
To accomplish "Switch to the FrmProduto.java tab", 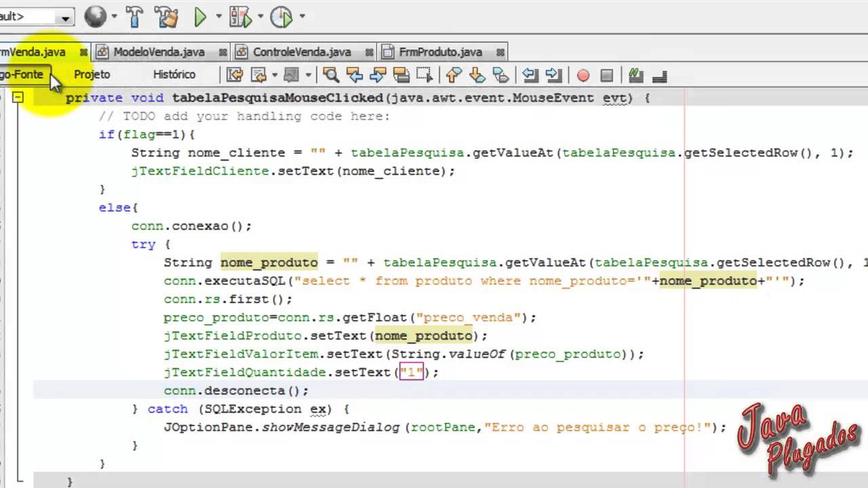I will (441, 52).
